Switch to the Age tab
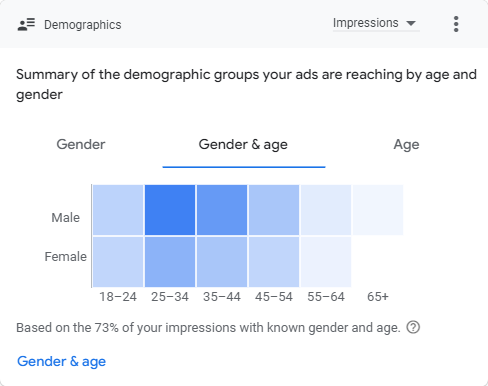 (406, 145)
